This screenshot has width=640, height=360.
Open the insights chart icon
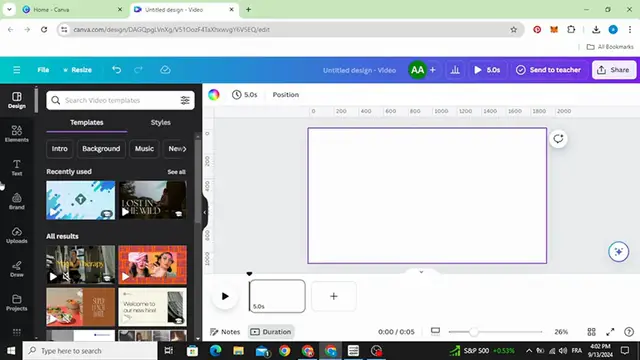455,70
